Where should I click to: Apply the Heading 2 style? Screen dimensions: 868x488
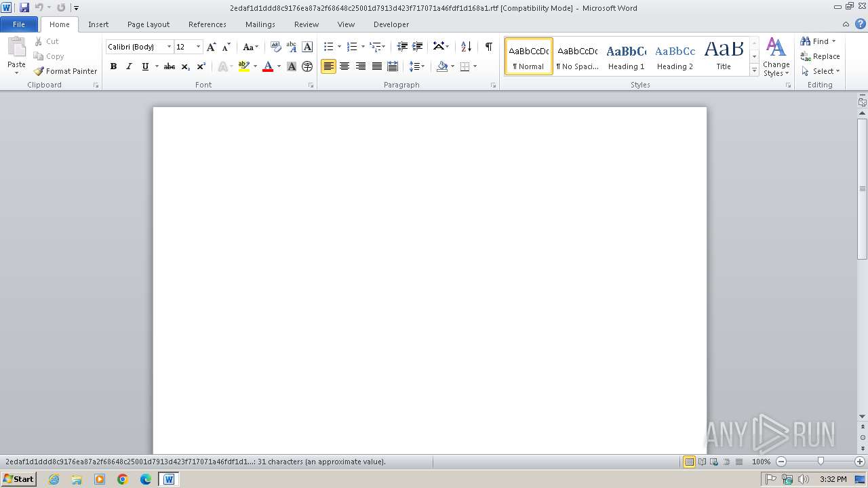675,56
